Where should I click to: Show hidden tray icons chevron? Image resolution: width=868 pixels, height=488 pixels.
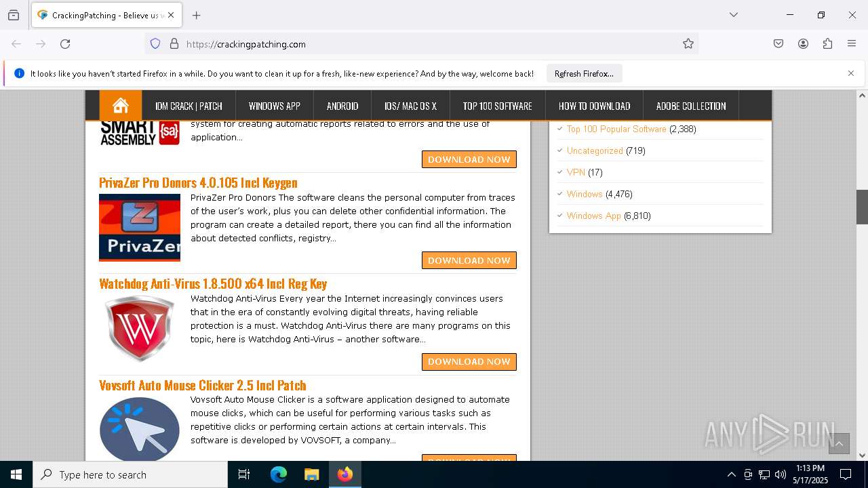731,474
